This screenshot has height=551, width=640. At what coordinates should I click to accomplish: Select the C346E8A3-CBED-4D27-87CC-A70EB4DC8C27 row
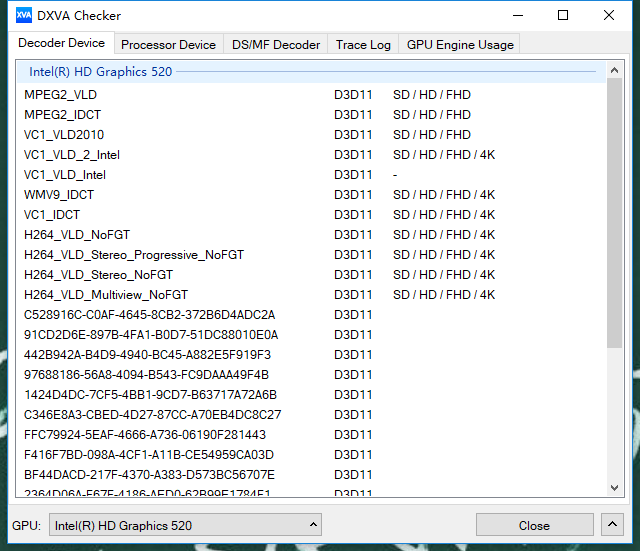[x=312, y=415]
